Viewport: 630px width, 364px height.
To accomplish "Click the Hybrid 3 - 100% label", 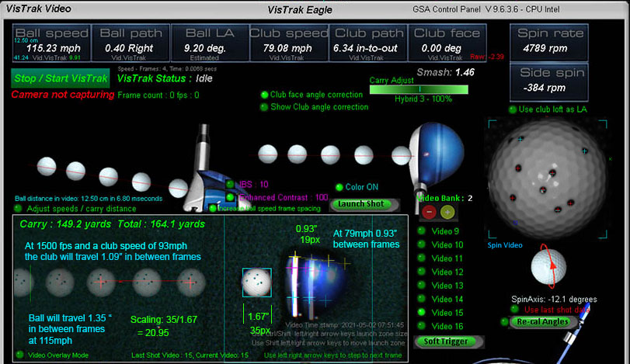I will [x=423, y=99].
